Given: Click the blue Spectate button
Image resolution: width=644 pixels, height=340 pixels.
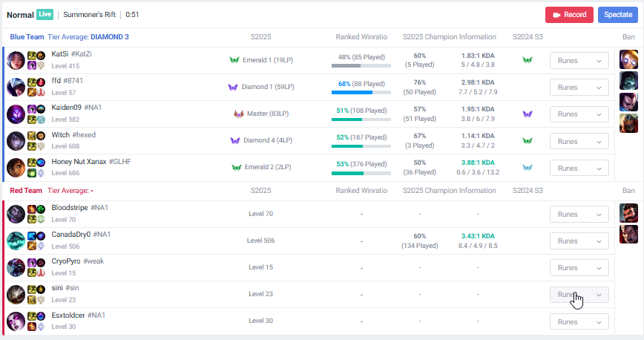Looking at the screenshot, I should point(618,15).
